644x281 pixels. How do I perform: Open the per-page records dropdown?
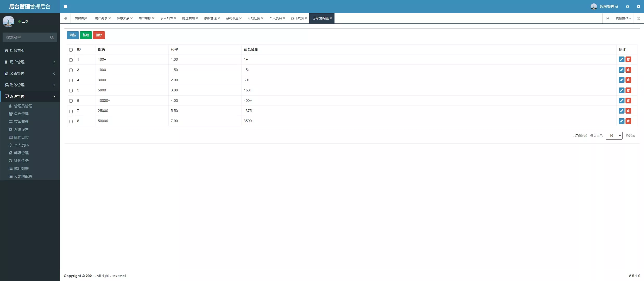[614, 136]
